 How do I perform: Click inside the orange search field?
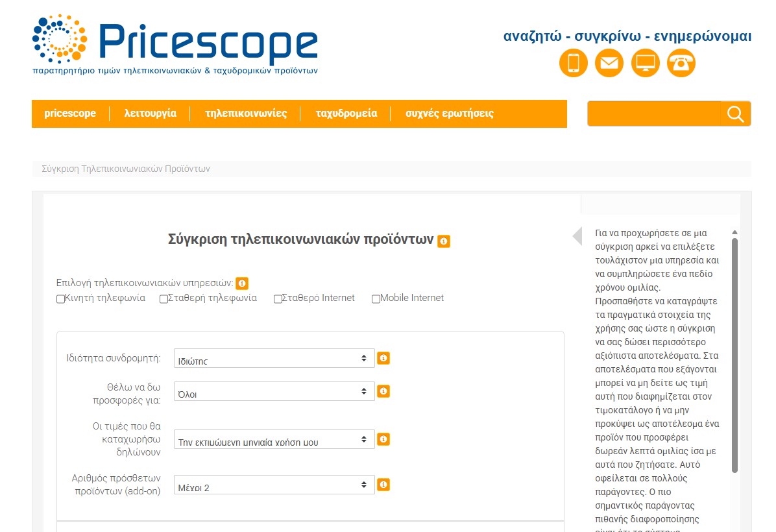654,114
